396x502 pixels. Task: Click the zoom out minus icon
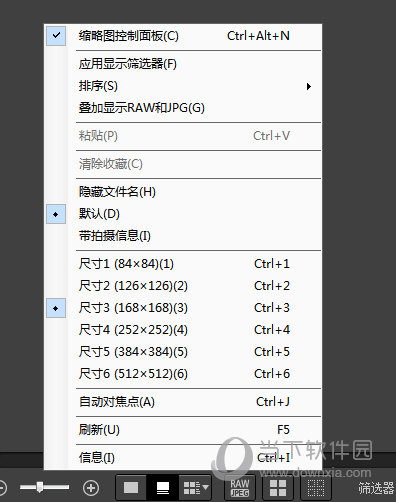2,488
